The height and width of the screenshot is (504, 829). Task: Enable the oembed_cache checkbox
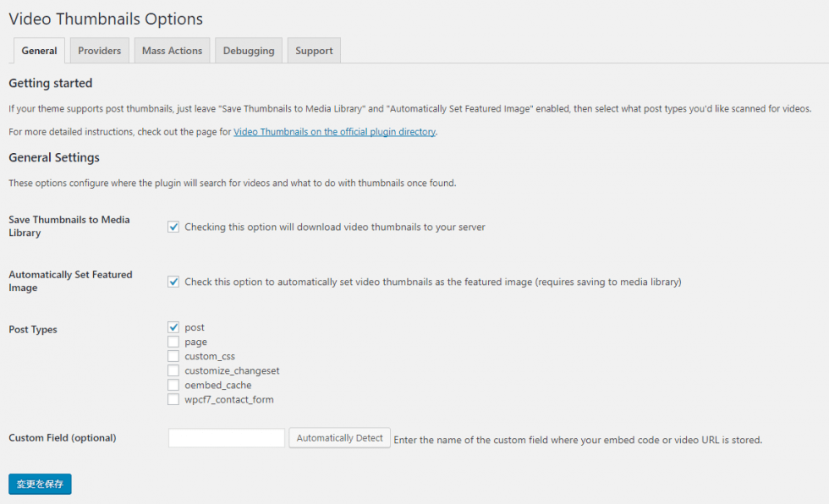173,385
